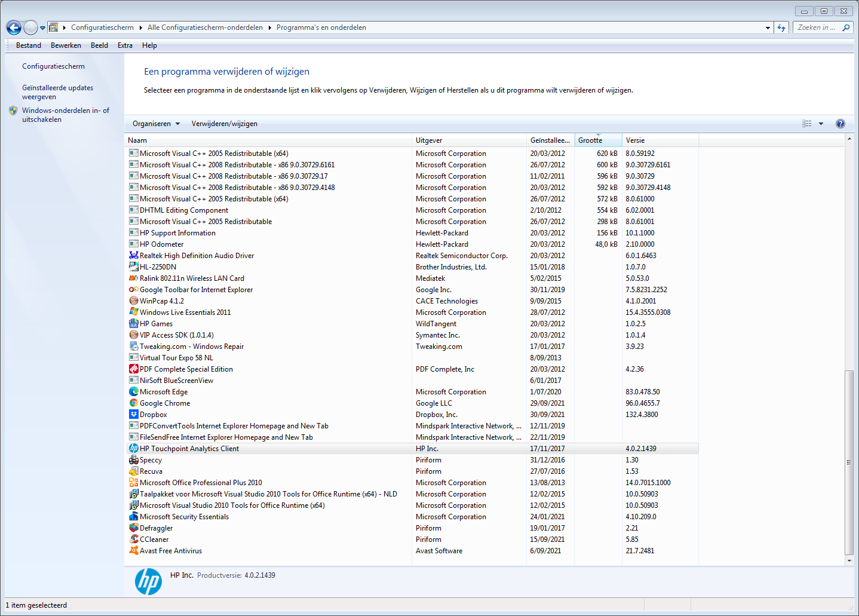Expand the view options dropdown arrow

tap(821, 124)
